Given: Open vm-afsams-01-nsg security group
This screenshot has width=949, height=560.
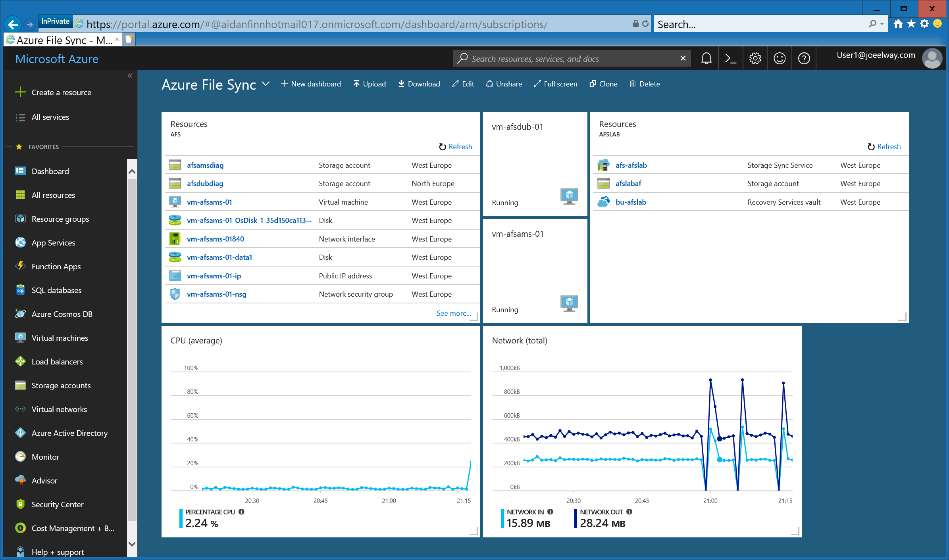Looking at the screenshot, I should 217,294.
